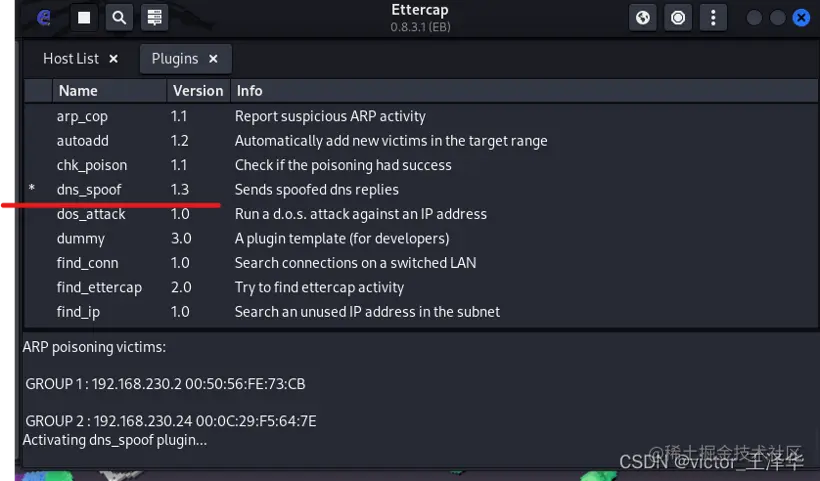Select the dos_attack plugin entry

[91, 214]
